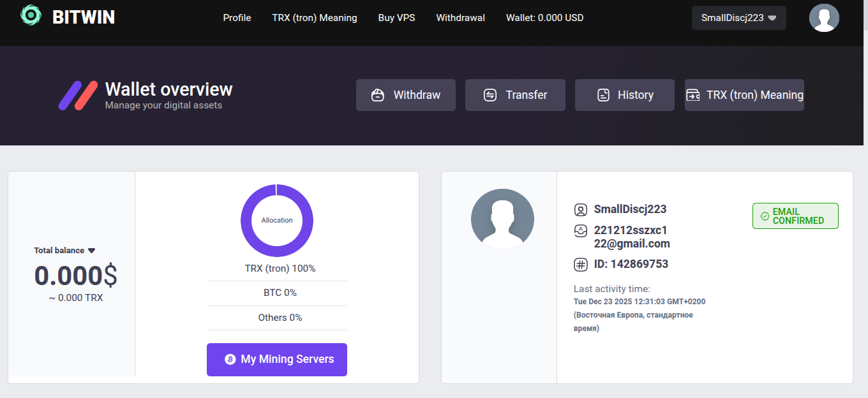The image size is (868, 398).
Task: Expand the SmallDiscj223 account dropdown
Action: tap(739, 18)
